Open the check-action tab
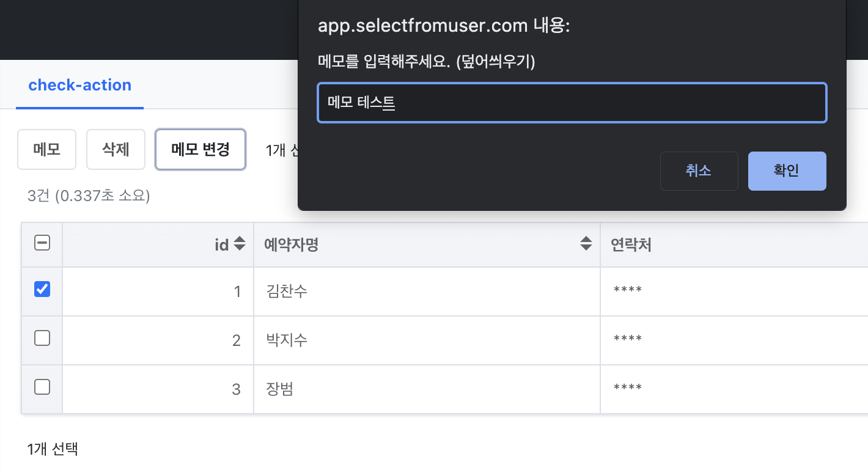Image resolution: width=868 pixels, height=473 pixels. click(80, 85)
